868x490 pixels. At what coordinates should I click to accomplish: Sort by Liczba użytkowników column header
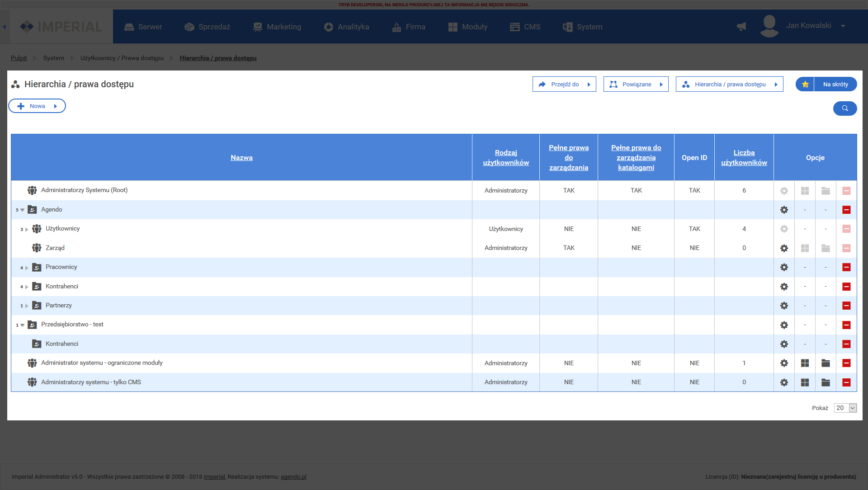(x=744, y=158)
